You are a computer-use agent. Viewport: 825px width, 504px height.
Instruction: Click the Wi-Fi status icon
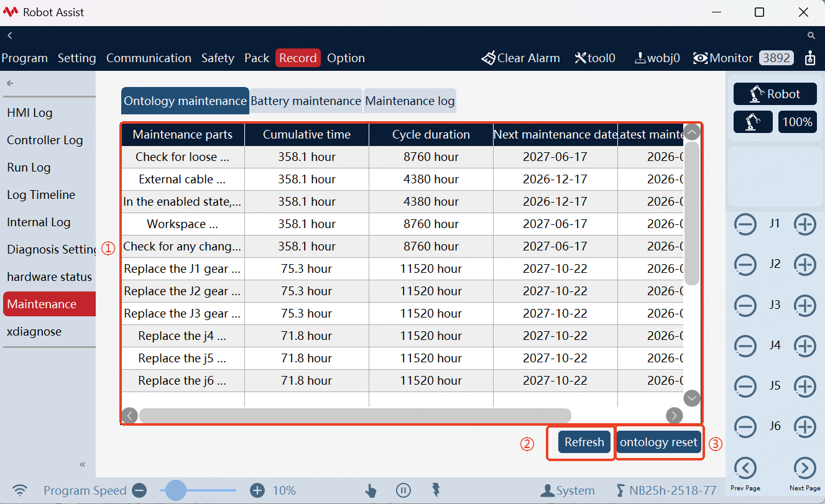tap(21, 490)
